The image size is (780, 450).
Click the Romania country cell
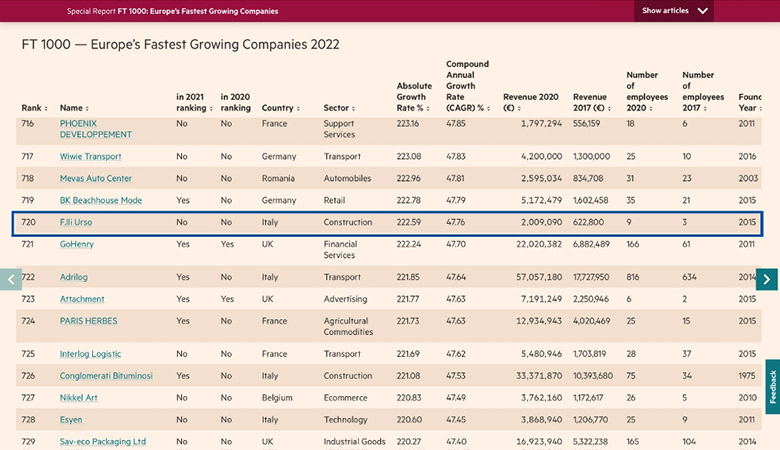[278, 178]
